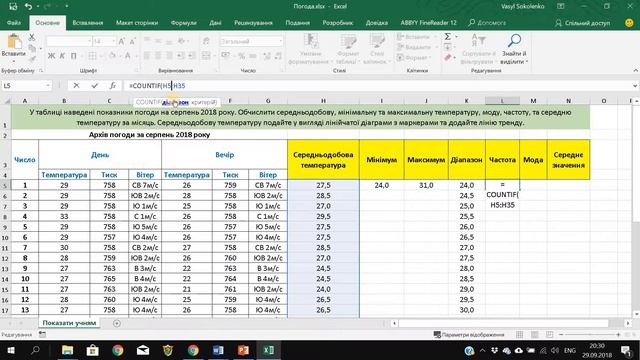Click the formula bar input field
This screenshot has height=360, width=640.
[x=378, y=86]
